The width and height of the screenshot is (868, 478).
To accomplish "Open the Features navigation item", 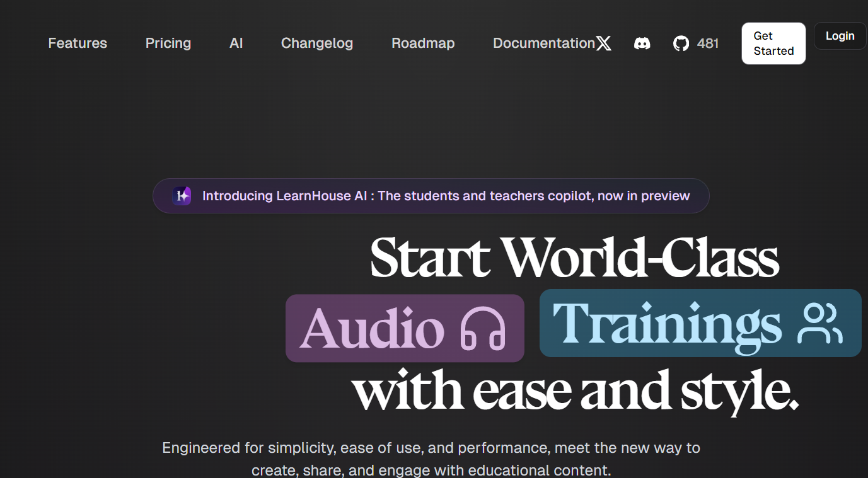I will tap(77, 43).
